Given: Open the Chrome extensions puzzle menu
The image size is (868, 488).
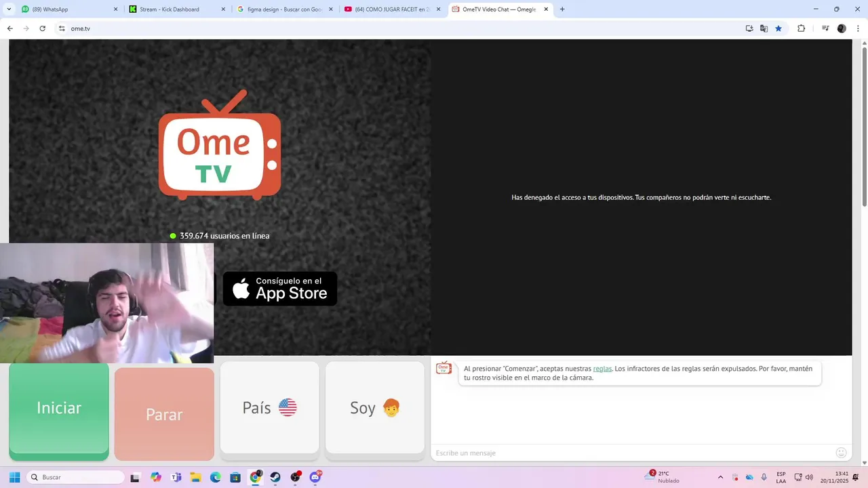Looking at the screenshot, I should (x=801, y=28).
